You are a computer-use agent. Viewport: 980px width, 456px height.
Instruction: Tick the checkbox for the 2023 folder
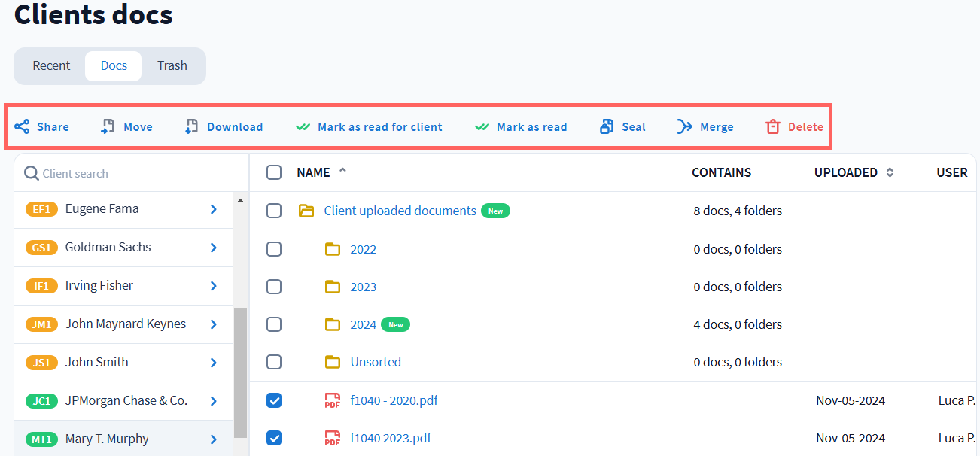click(274, 287)
